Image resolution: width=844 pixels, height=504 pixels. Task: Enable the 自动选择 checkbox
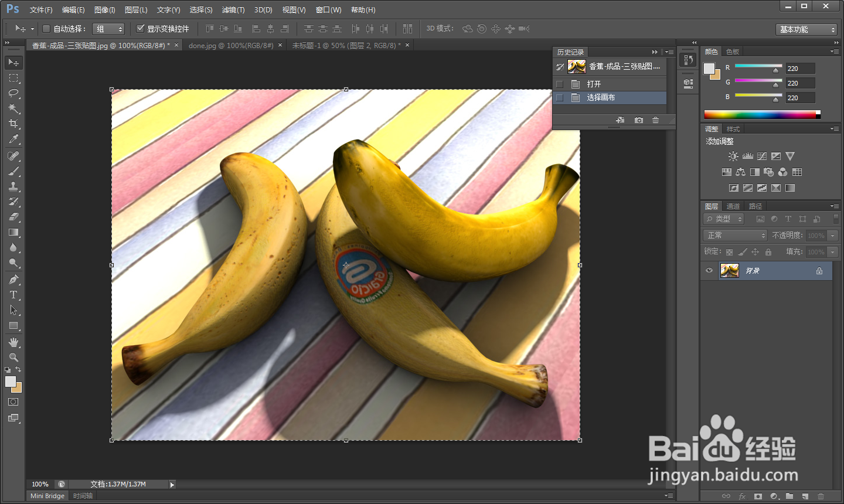[46, 29]
